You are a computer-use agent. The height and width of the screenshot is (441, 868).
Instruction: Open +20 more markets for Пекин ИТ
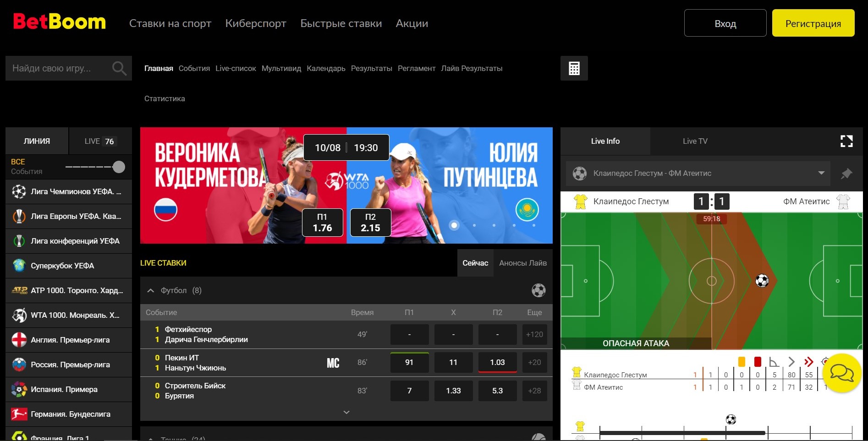534,362
